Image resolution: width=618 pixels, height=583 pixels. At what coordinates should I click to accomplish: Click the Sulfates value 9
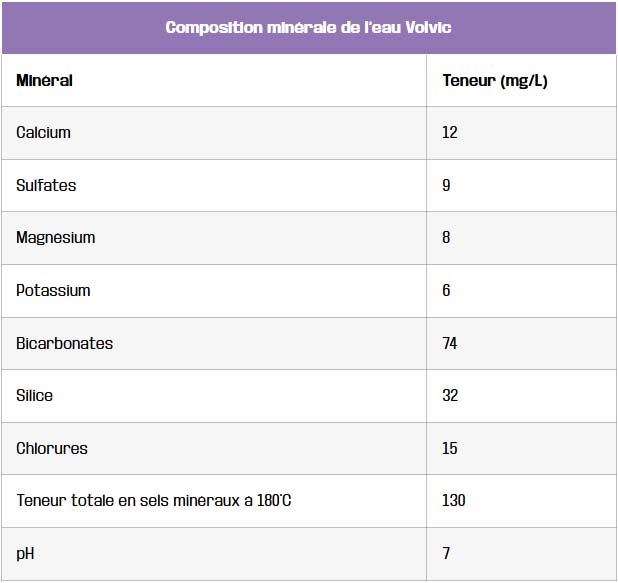coord(446,185)
